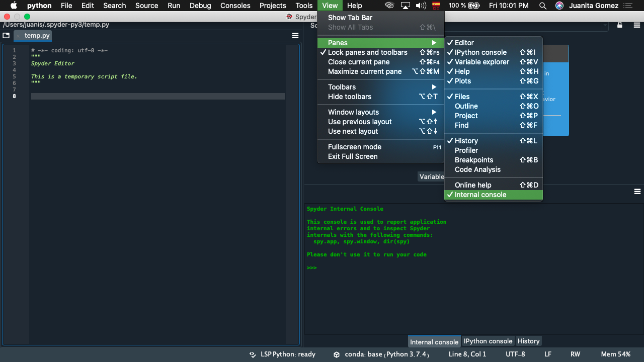The height and width of the screenshot is (362, 644).
Task: Close the temp.py tab
Action: [x=19, y=36]
